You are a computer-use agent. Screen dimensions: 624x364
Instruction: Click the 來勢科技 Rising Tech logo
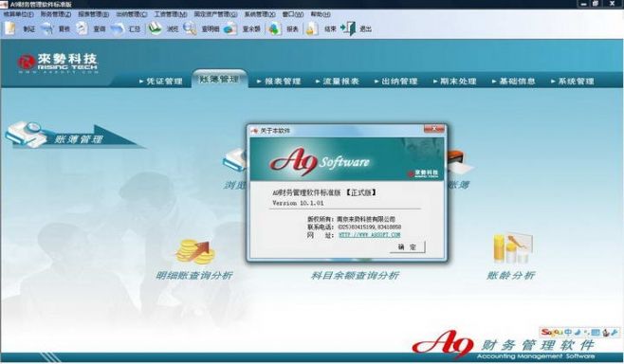(x=58, y=64)
